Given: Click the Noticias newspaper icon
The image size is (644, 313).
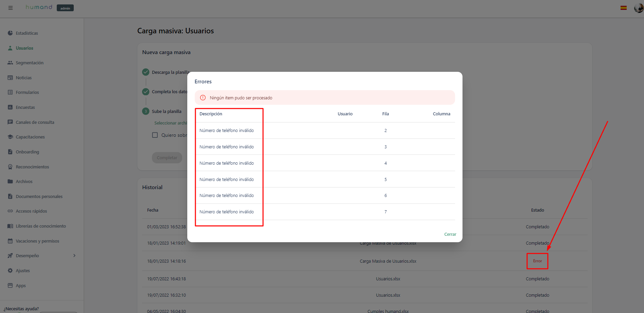Looking at the screenshot, I should click(10, 78).
